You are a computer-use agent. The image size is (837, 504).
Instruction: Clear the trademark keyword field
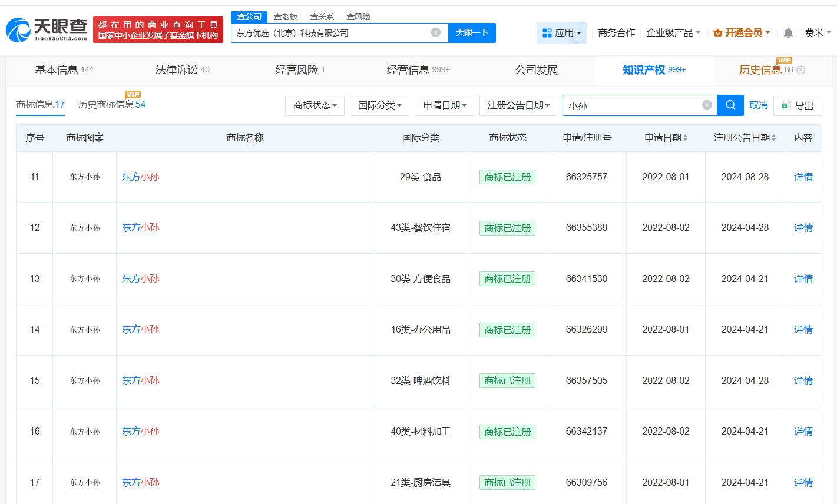click(x=707, y=105)
